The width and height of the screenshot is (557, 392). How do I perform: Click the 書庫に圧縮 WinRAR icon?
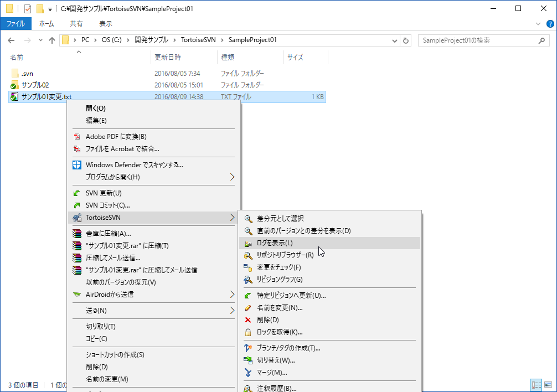click(77, 233)
